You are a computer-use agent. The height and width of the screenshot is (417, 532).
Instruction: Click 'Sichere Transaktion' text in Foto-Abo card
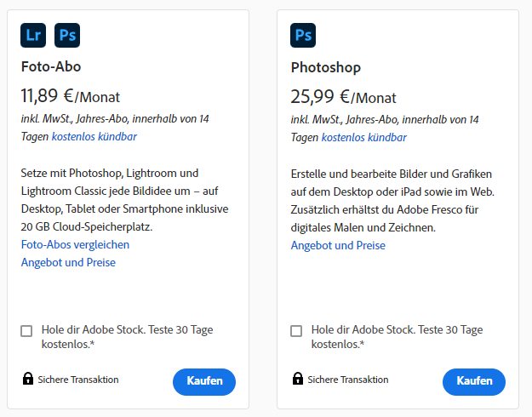pos(78,380)
